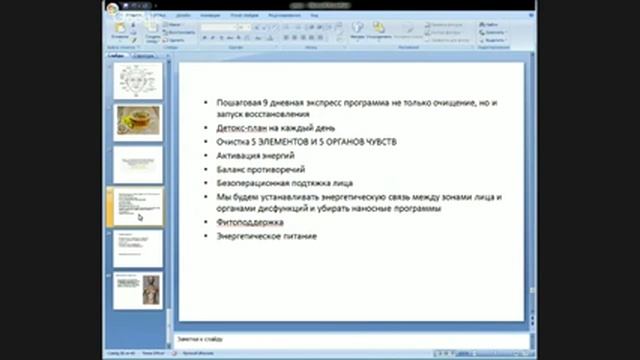
Task: Open the Animations (Анимация) ribbon tab
Action: coord(210,15)
